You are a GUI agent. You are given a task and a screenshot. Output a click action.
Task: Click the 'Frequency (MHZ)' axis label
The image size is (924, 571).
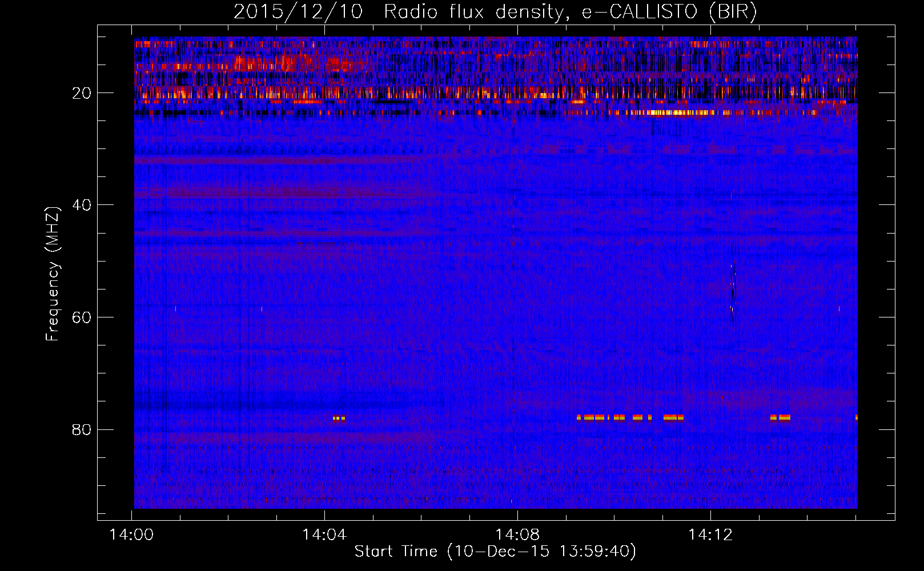click(x=53, y=274)
